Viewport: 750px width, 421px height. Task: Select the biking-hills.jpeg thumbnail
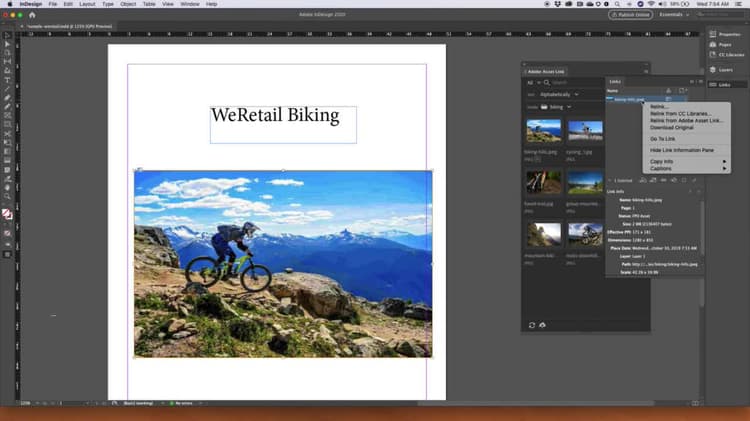(543, 131)
